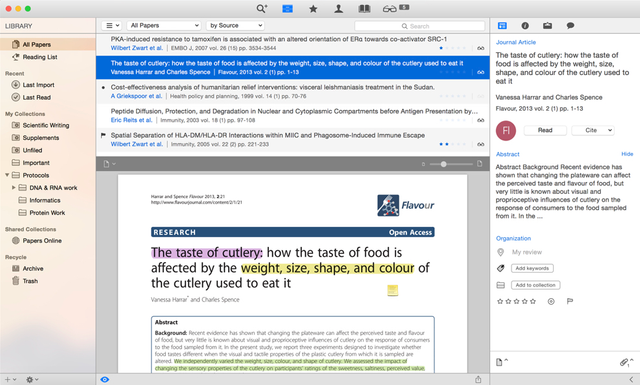
Task: Click the Journal Article type link
Action: (516, 42)
